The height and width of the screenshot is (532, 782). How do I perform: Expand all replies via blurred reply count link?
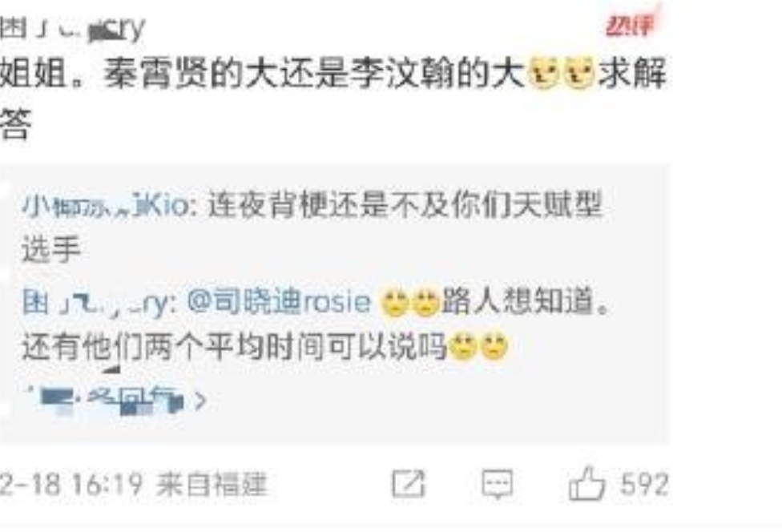[111, 400]
